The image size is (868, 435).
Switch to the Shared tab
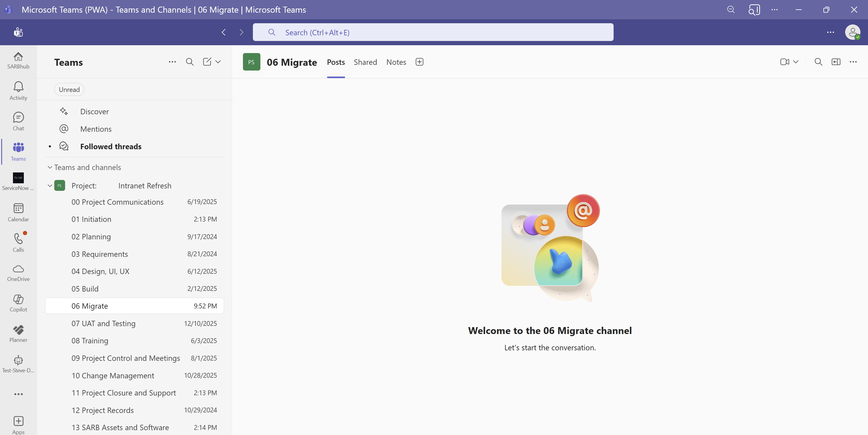[365, 62]
